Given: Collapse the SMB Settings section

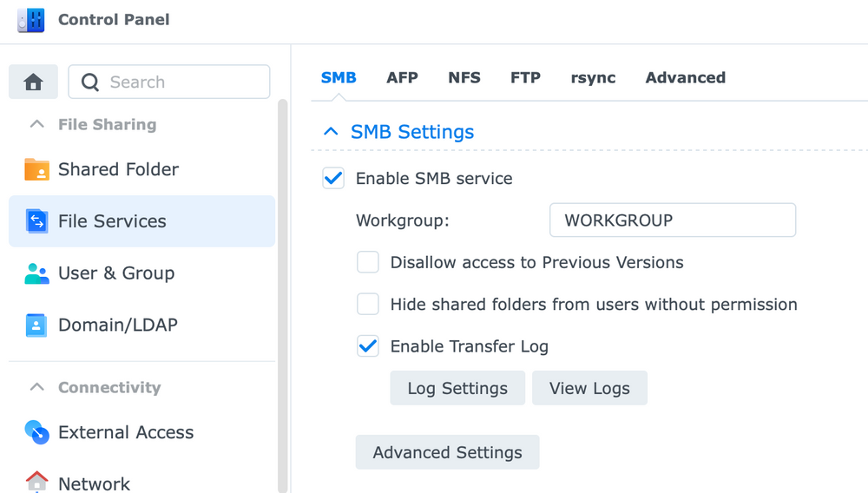Looking at the screenshot, I should click(x=331, y=132).
